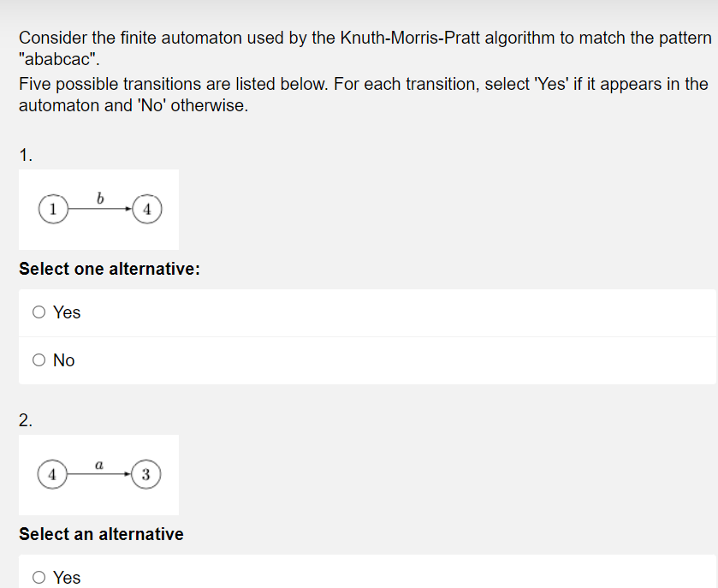Click the numbered label '1.' above the first diagram
Viewport: 718px width, 588px height.
coord(25,156)
